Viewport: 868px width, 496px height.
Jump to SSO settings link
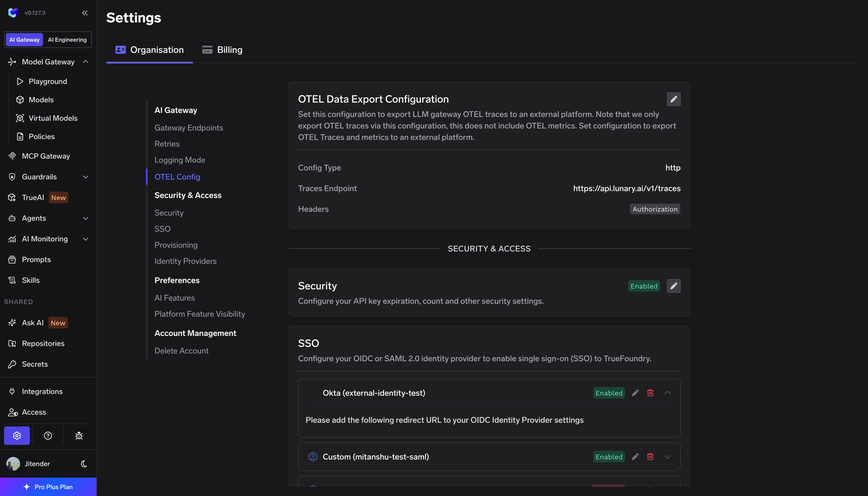coord(162,229)
